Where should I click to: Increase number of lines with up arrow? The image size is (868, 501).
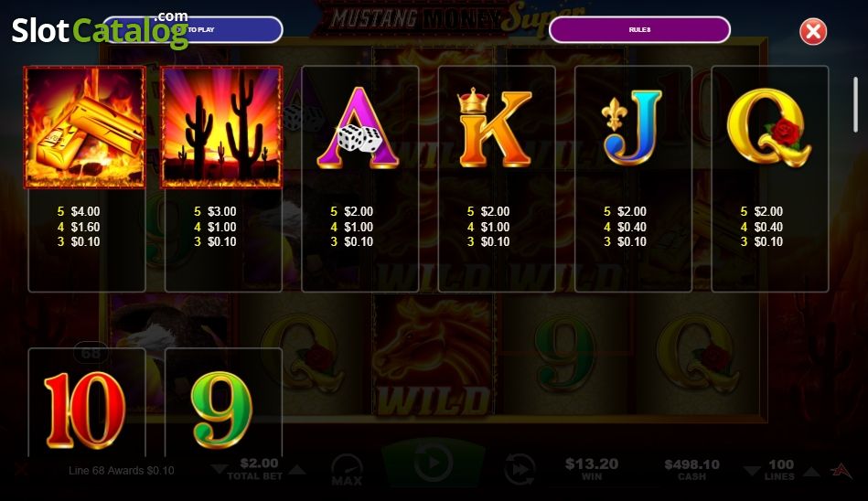811,471
